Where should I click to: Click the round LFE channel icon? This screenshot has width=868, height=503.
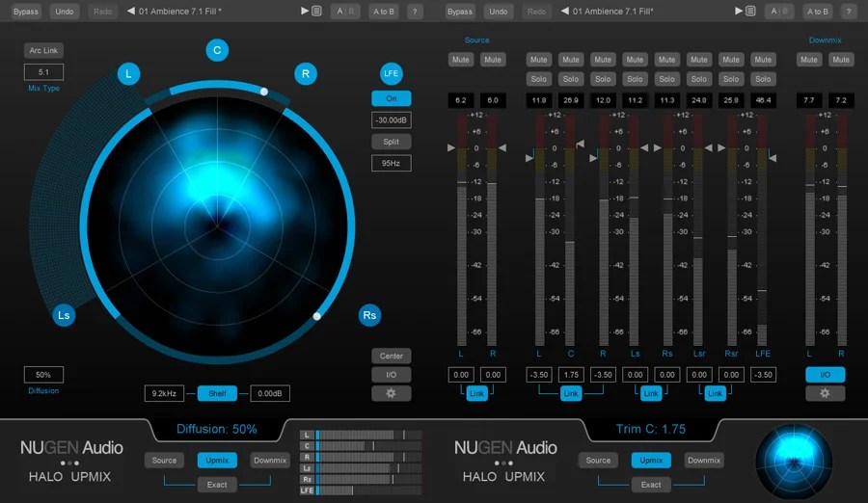[x=391, y=73]
